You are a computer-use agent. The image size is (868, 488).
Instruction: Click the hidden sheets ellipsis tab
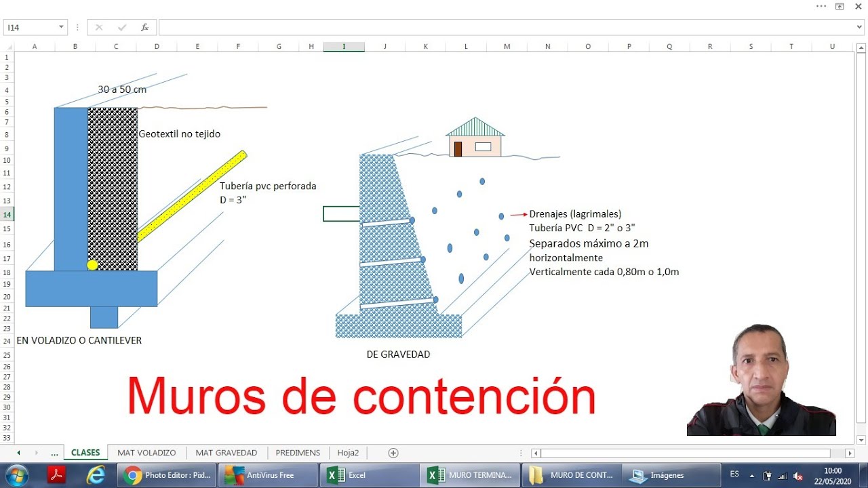(54, 453)
